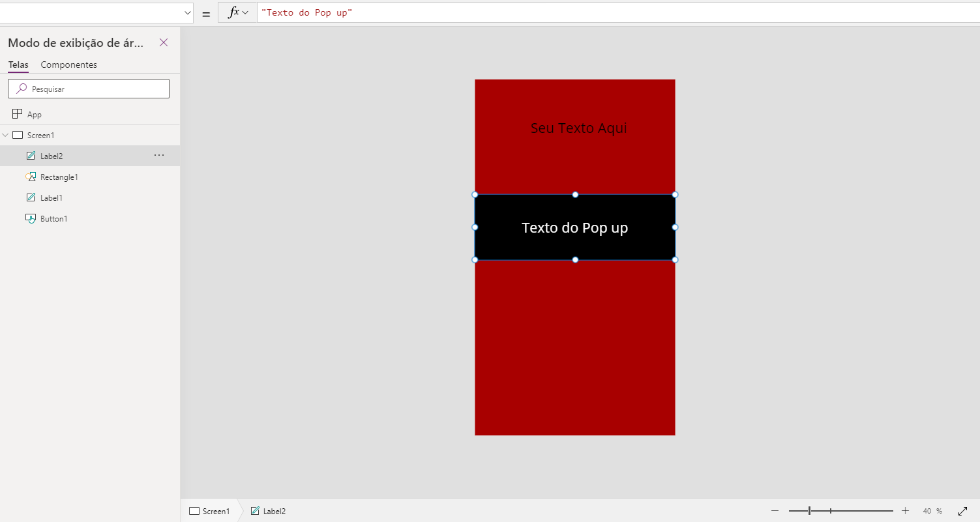Open the fx function dropdown
The height and width of the screenshot is (522, 980).
pyautogui.click(x=238, y=12)
